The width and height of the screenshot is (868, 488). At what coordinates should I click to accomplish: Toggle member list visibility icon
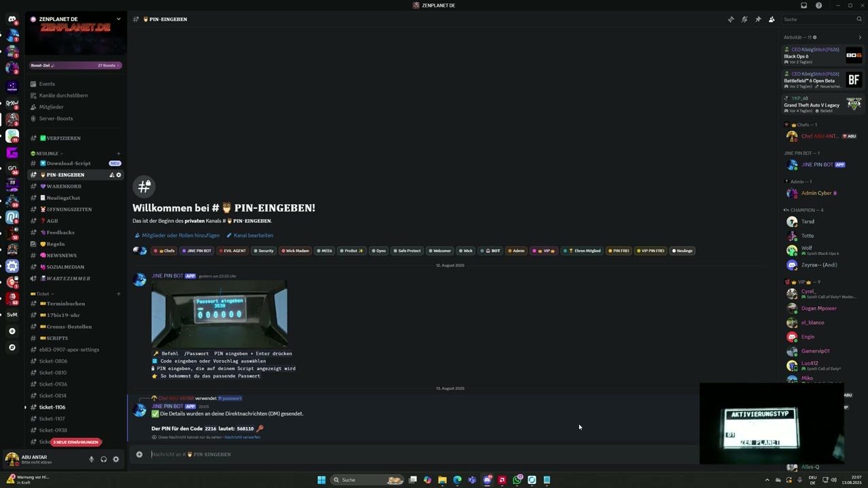coord(771,20)
